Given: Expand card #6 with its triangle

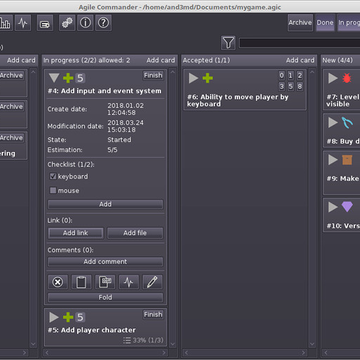Looking at the screenshot, I should coord(193,78).
